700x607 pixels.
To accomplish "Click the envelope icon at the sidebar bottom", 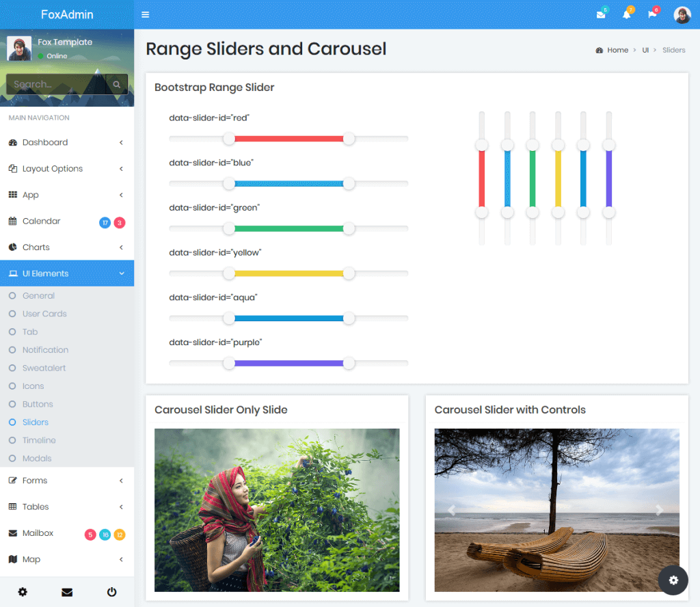I will tap(67, 592).
